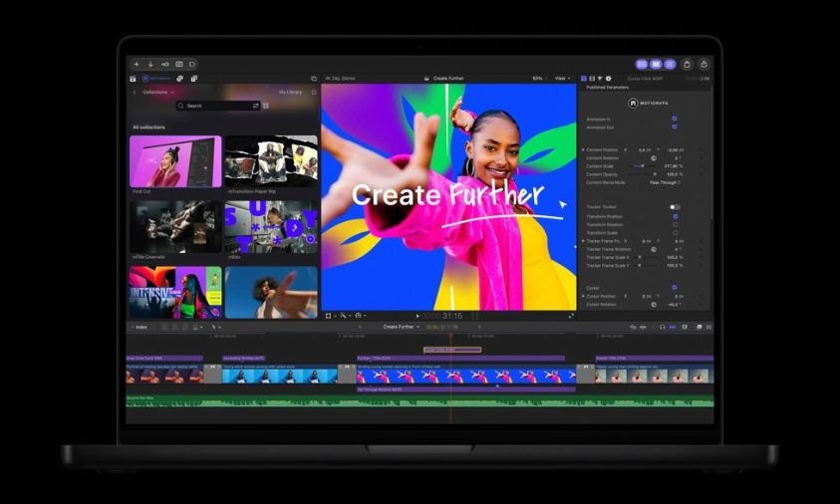
Task: Go back using the browser back chevron
Action: click(134, 92)
